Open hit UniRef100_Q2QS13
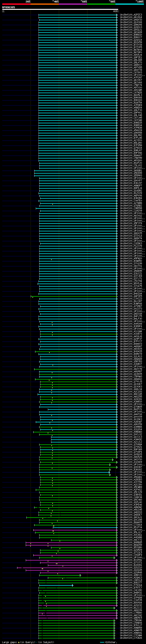 (x=131, y=27)
